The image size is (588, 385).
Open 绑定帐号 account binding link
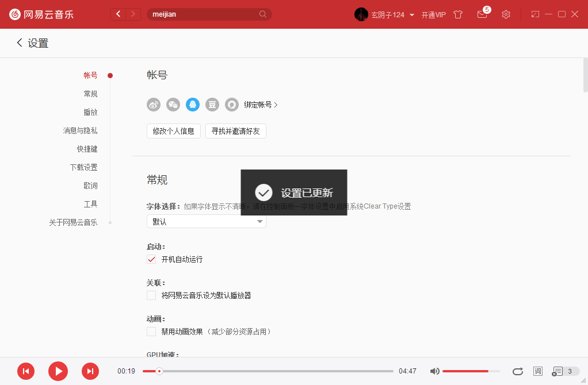point(260,105)
